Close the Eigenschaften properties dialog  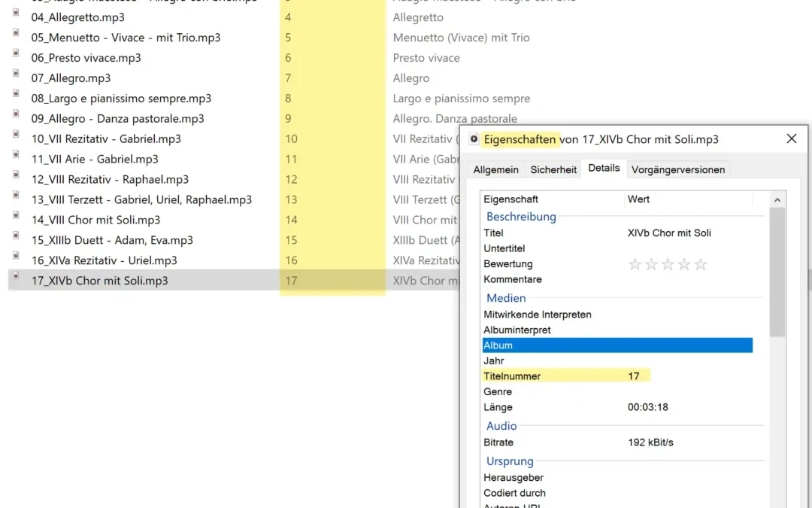pyautogui.click(x=791, y=139)
